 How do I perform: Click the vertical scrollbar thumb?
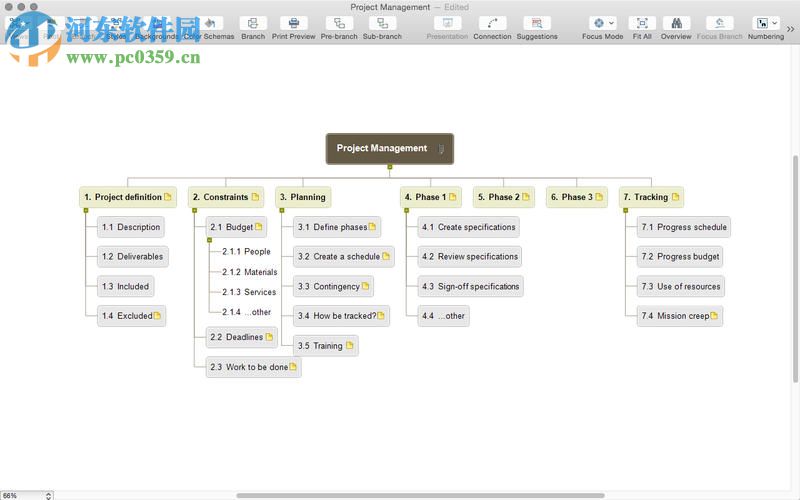(x=795, y=269)
